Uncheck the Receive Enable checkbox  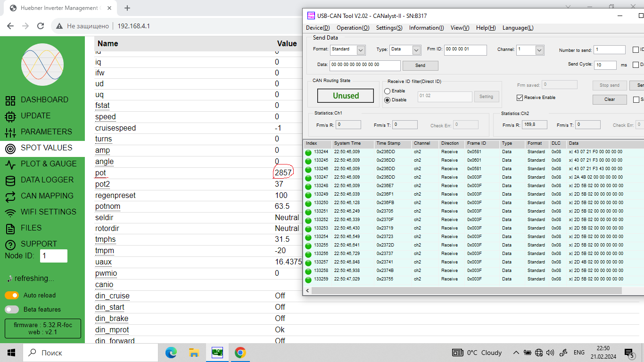point(520,98)
